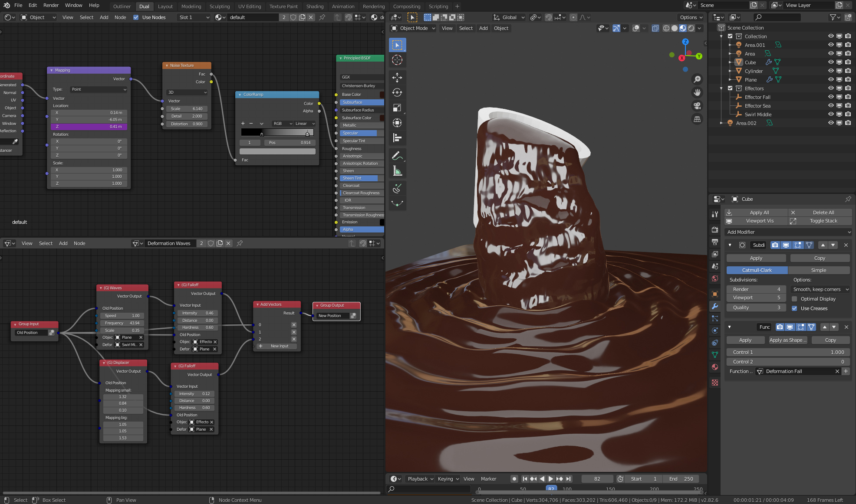Click the ColorRamp gradient bar

277,132
